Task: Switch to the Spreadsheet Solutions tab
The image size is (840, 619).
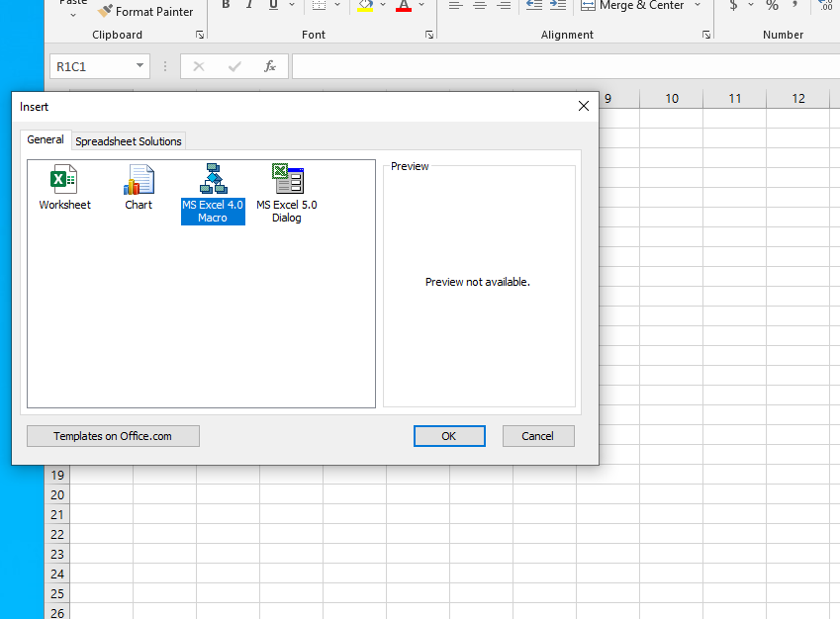Action: (129, 141)
